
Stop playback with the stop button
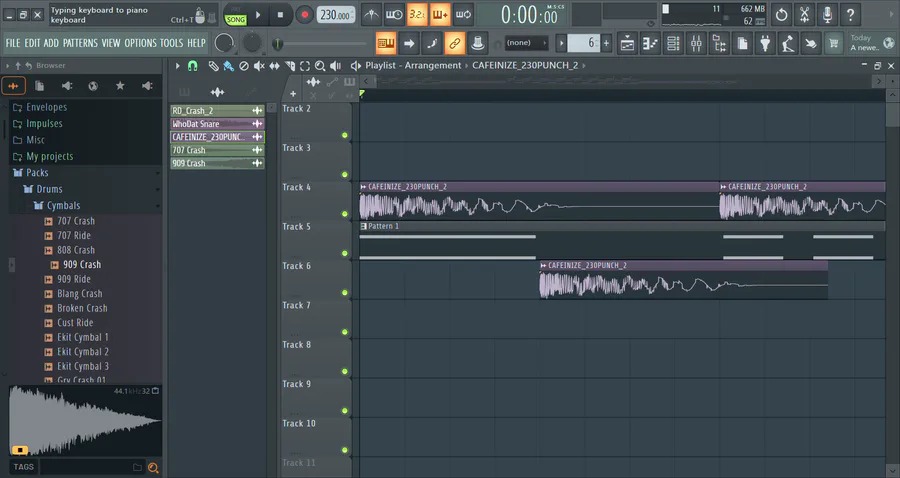tap(280, 15)
